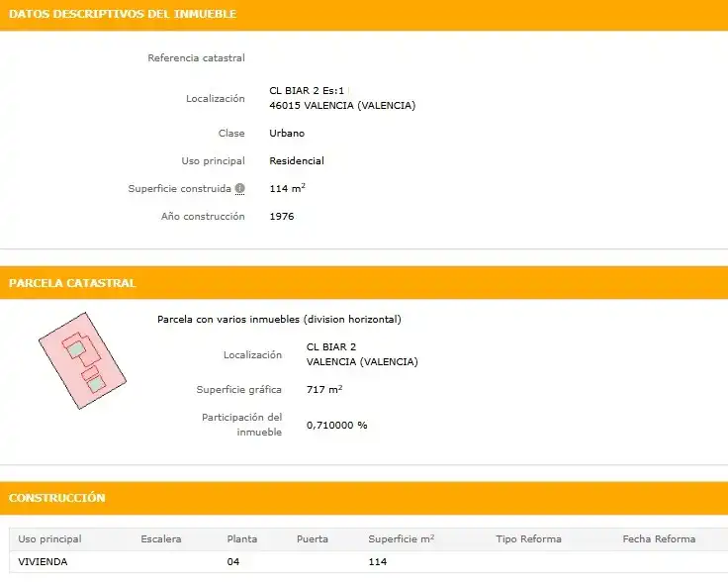The height and width of the screenshot is (582, 728).
Task: Click the Uso principal column header
Action: (x=49, y=539)
